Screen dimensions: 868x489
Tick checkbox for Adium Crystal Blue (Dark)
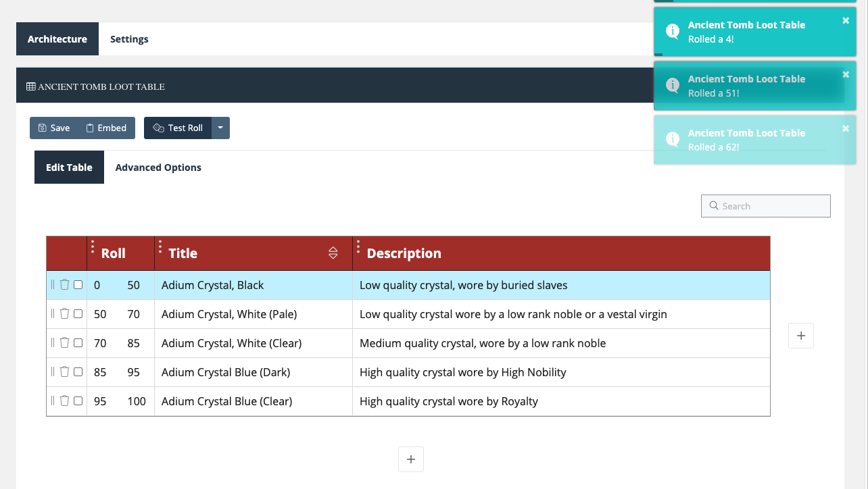coord(78,372)
